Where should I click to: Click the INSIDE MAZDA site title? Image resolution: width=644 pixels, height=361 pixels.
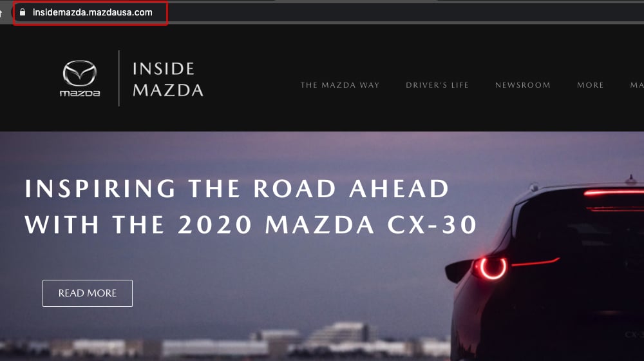pos(167,79)
